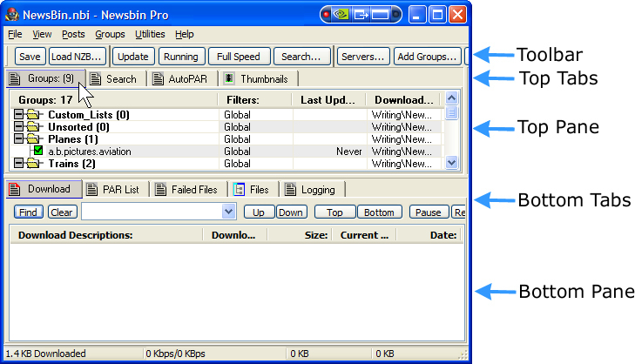Click the Date: column header
Screen dimensions: 635x364
coord(429,235)
